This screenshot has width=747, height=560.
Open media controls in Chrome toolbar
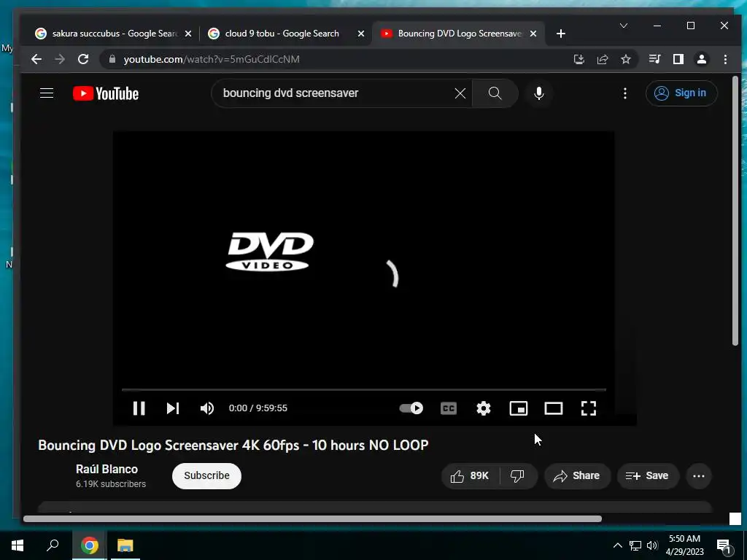click(654, 59)
